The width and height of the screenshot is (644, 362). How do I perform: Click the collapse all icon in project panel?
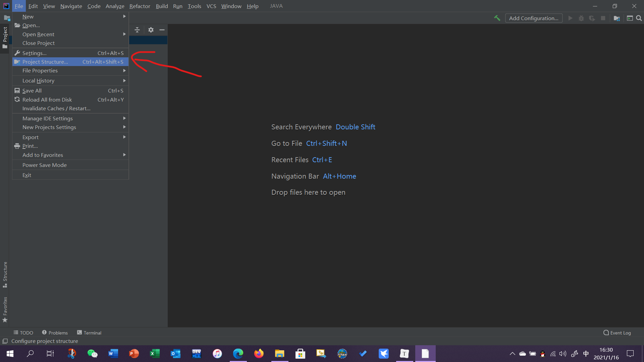pos(137,30)
